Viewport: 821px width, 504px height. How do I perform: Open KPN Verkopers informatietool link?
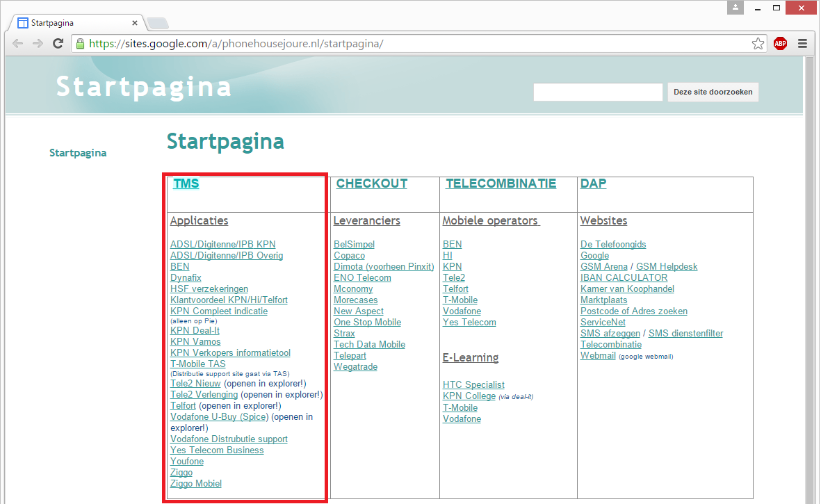pos(230,352)
